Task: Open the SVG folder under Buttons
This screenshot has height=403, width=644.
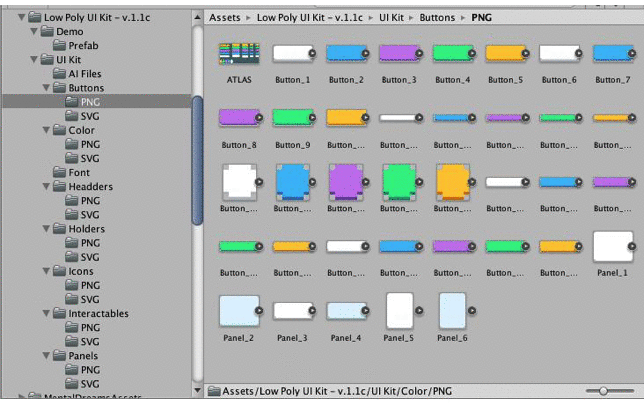Action: click(x=83, y=116)
